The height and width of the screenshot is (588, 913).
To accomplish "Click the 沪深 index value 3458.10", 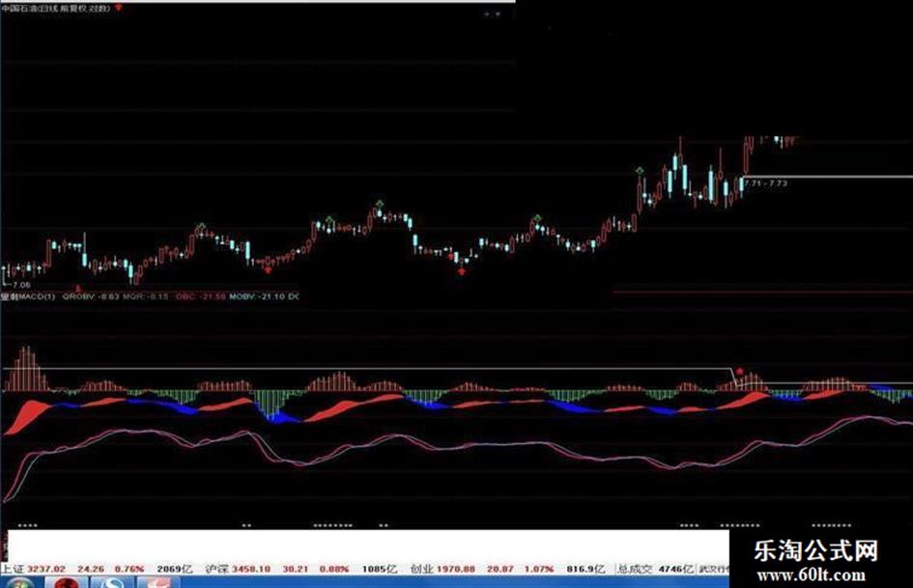I will point(251,569).
